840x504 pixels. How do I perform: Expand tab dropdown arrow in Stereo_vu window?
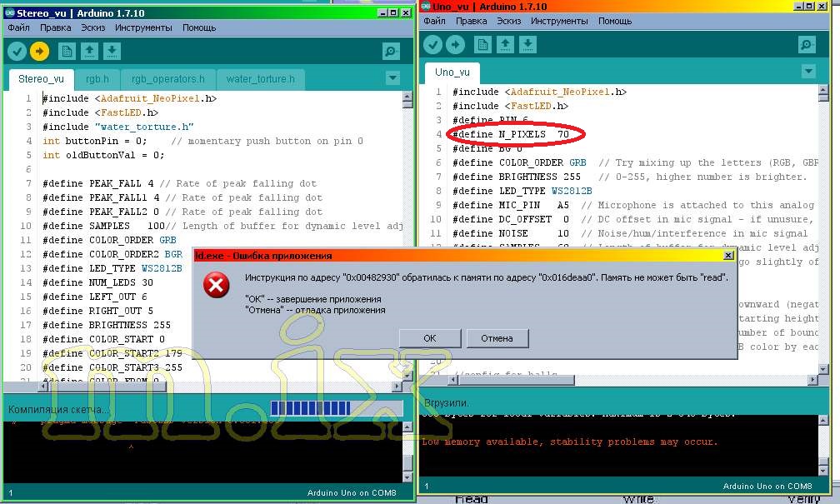coord(392,78)
